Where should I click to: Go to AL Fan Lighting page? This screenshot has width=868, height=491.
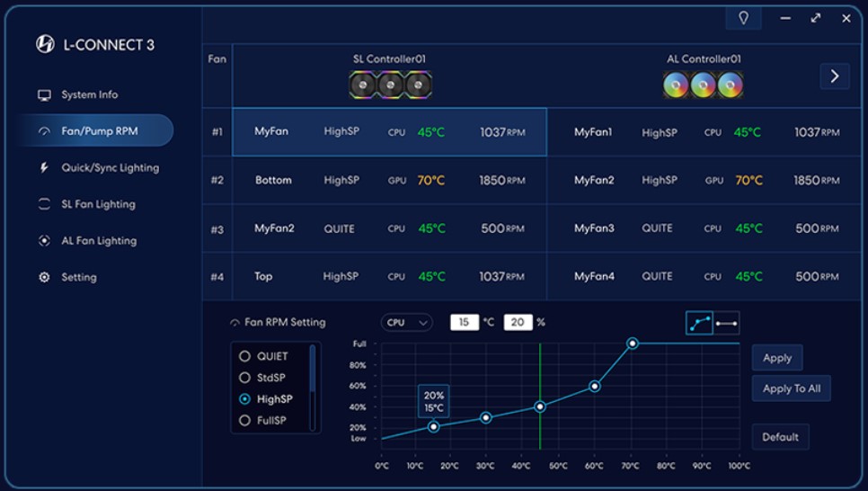99,240
